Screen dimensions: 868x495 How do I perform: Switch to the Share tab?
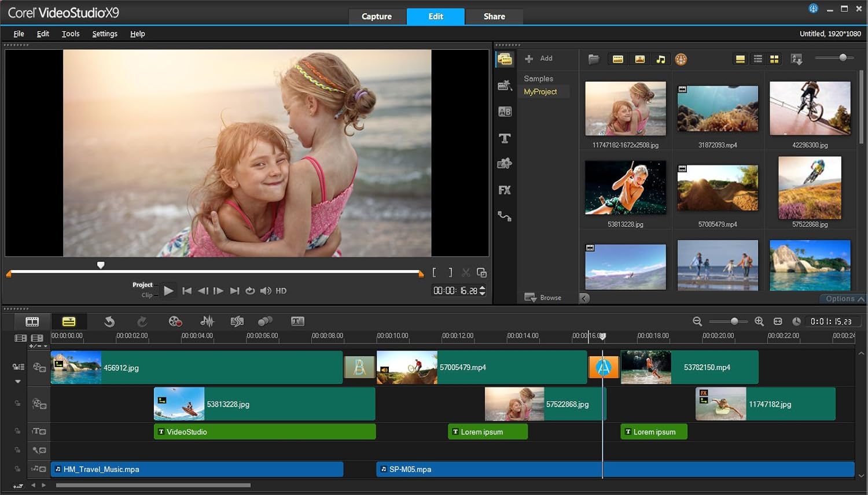pyautogui.click(x=494, y=16)
